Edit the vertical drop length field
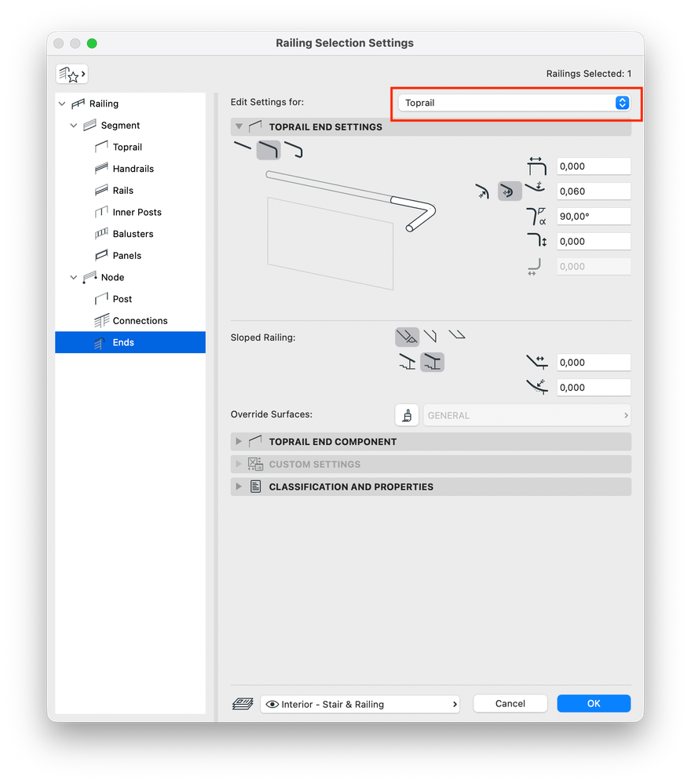The width and height of the screenshot is (691, 784). 594,242
